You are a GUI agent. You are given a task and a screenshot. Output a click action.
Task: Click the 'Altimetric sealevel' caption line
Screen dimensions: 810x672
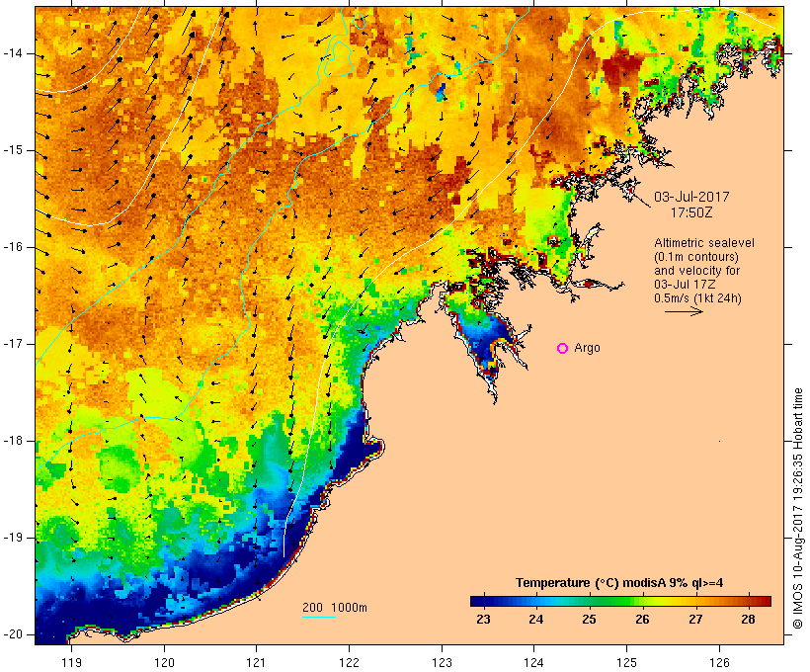704,243
